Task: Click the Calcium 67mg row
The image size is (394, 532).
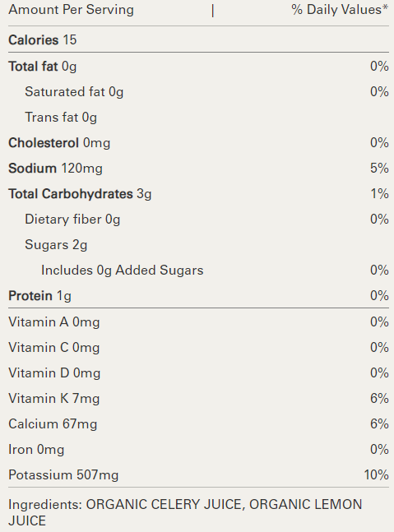Action: point(198,423)
